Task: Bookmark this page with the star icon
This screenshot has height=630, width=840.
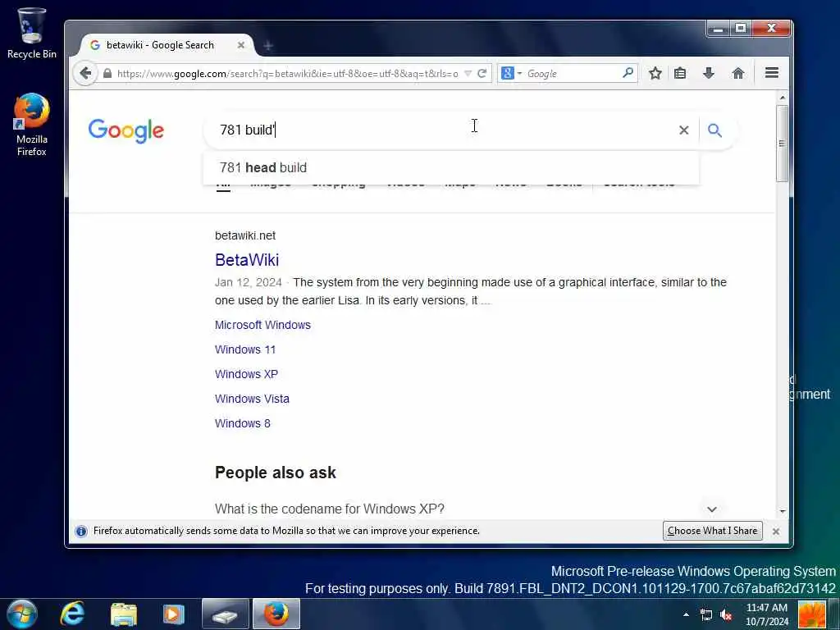Action: 655,73
